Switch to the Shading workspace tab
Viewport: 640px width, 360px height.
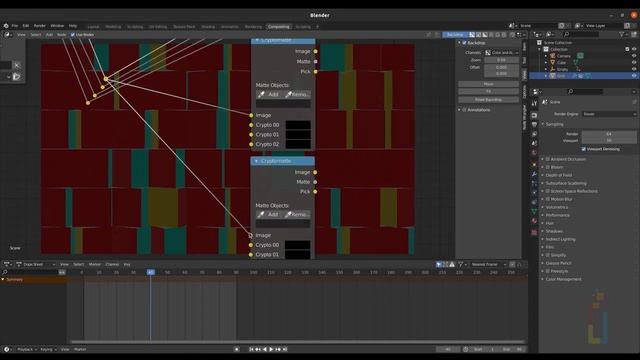208,27
